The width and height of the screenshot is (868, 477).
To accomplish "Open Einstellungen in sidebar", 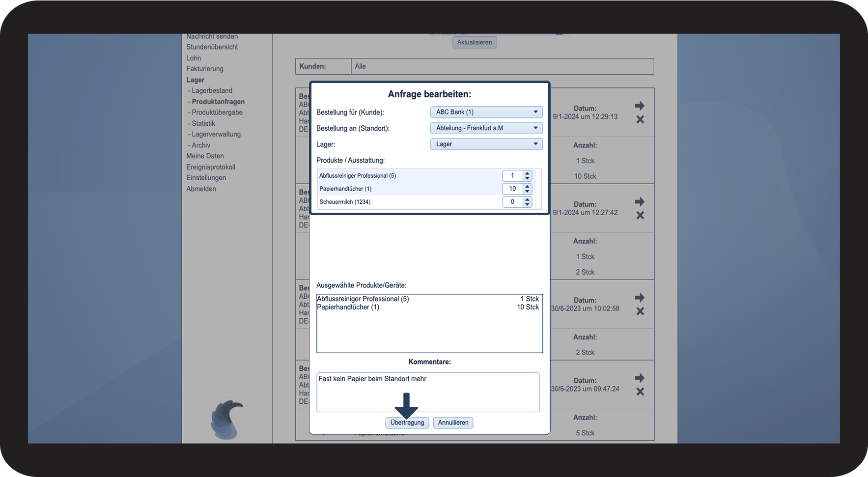I will (x=206, y=178).
